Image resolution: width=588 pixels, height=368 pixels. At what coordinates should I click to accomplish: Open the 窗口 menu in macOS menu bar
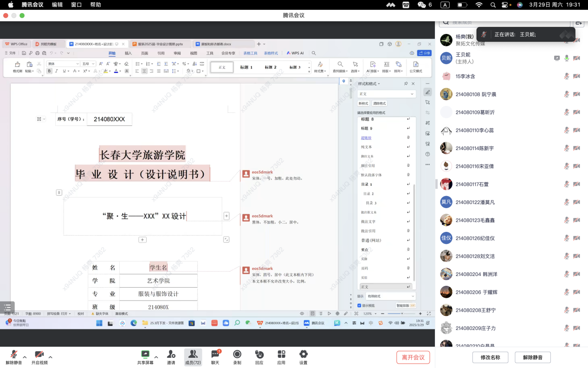tap(77, 5)
